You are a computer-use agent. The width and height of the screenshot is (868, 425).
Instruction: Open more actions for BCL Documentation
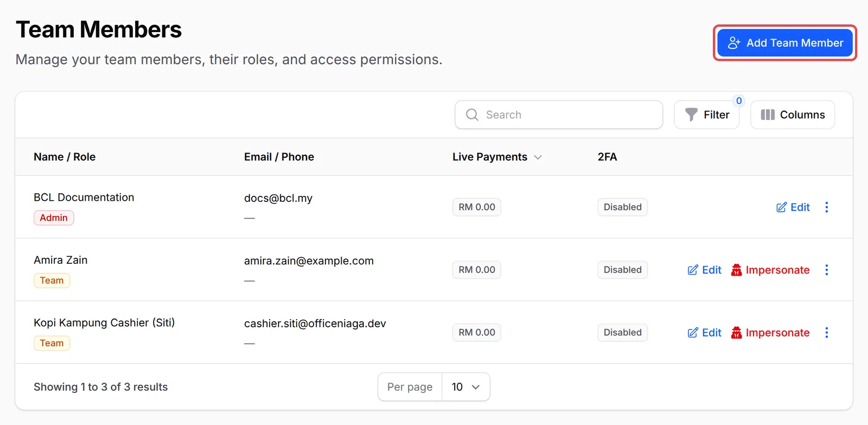pos(827,207)
